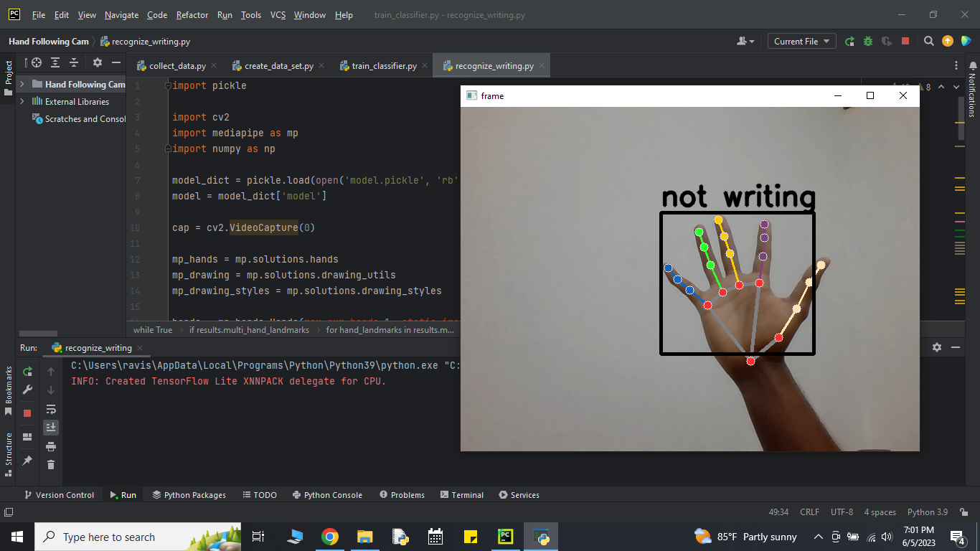Click the Python 3.9 interpreter in status bar
Image resolution: width=980 pixels, height=551 pixels.
pyautogui.click(x=927, y=512)
